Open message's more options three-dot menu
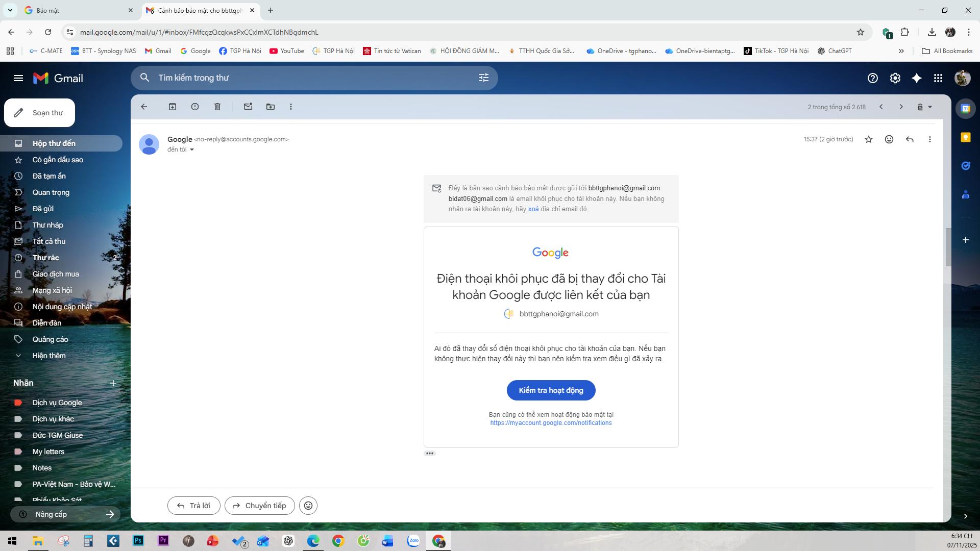 coord(930,139)
